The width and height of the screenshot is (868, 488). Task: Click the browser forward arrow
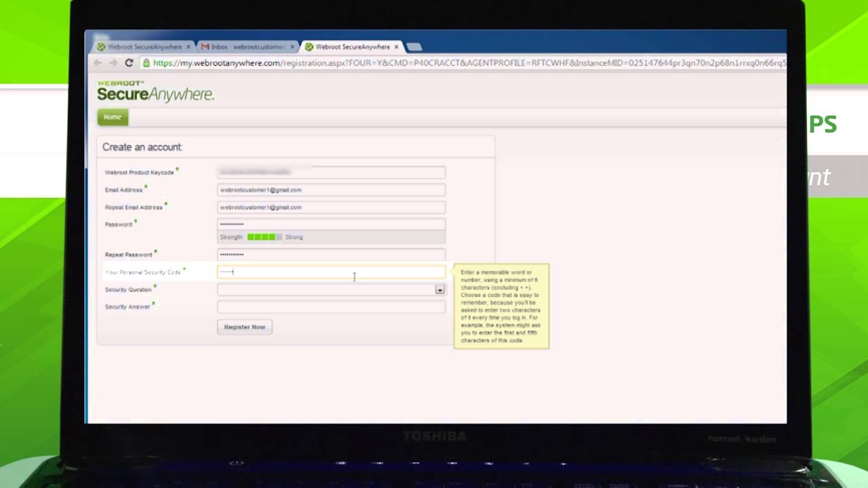pyautogui.click(x=113, y=63)
